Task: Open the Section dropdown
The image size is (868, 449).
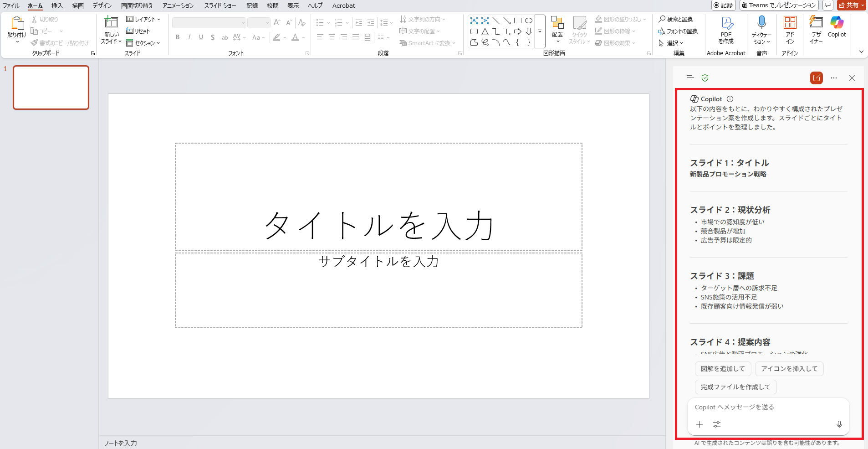Action: (x=143, y=43)
